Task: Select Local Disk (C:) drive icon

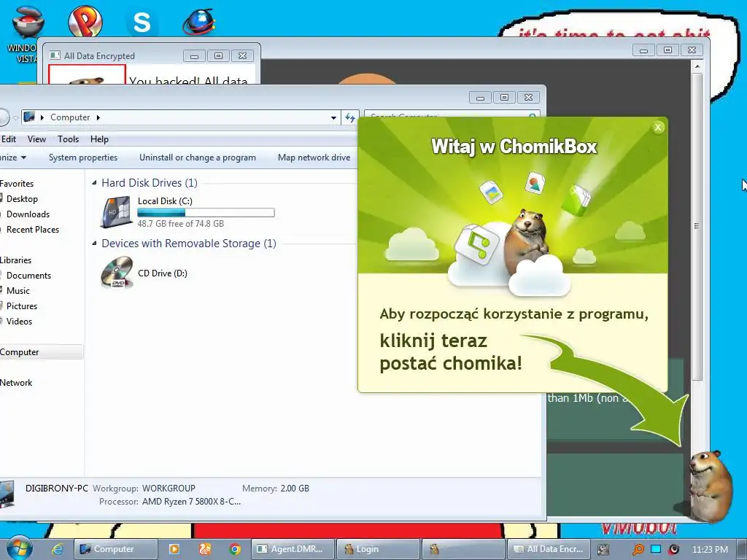Action: pyautogui.click(x=116, y=212)
